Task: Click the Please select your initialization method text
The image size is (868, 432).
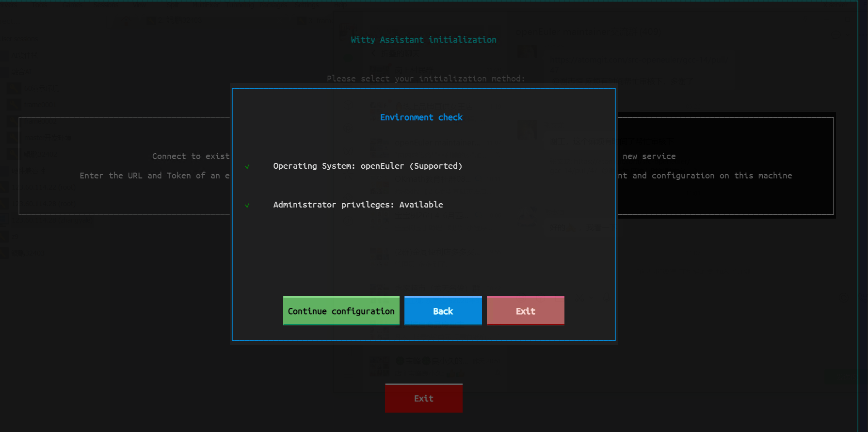Action: (425, 79)
